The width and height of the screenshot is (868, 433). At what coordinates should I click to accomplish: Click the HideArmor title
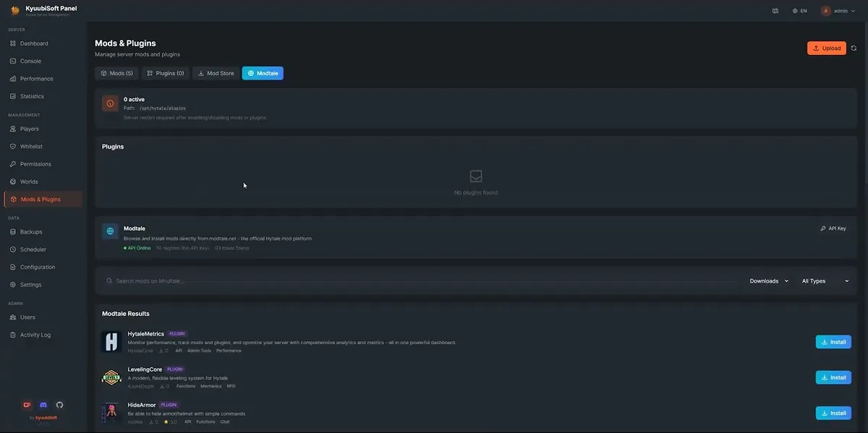tap(142, 405)
